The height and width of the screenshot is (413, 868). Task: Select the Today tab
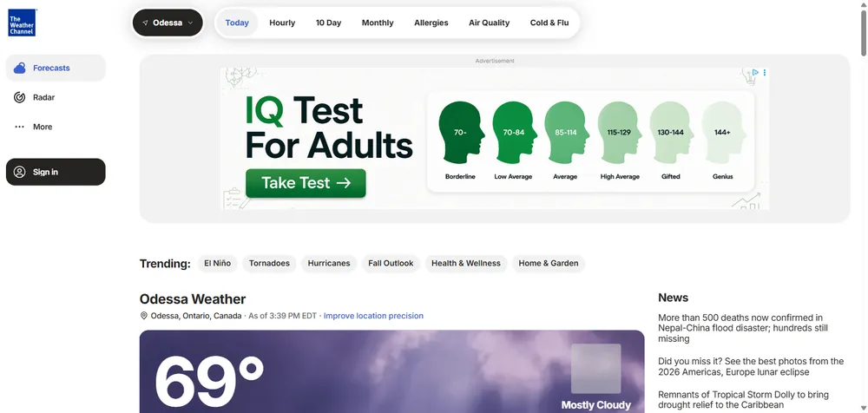(x=237, y=23)
